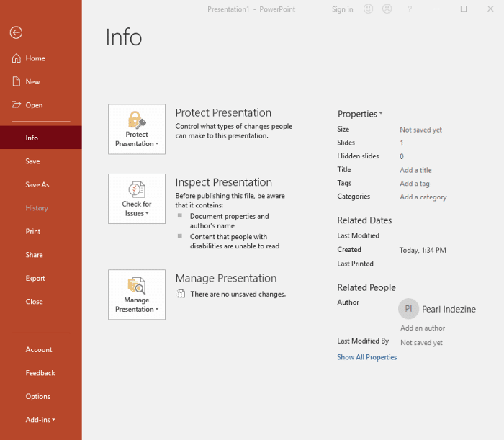
Task: Click the Open folder icon
Action: click(x=16, y=105)
